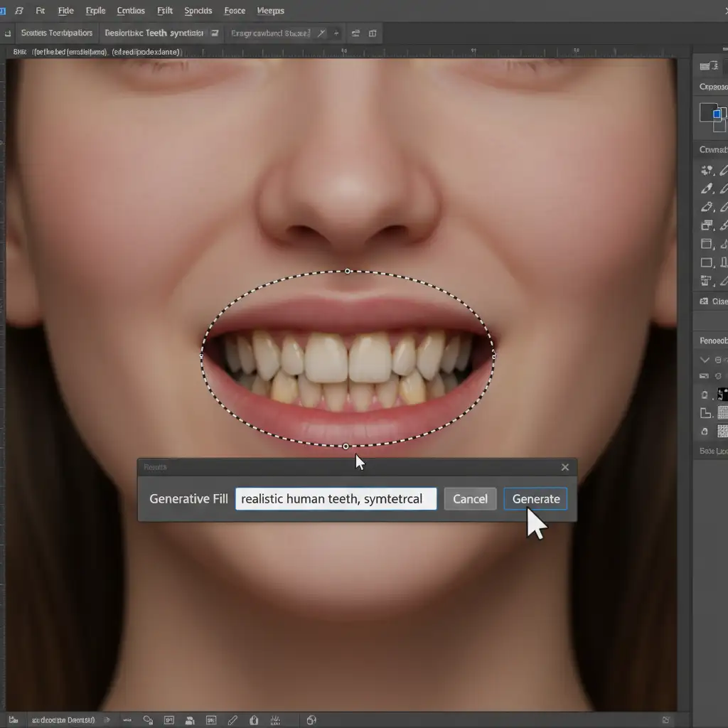Open the Spndds menu

tap(198, 10)
